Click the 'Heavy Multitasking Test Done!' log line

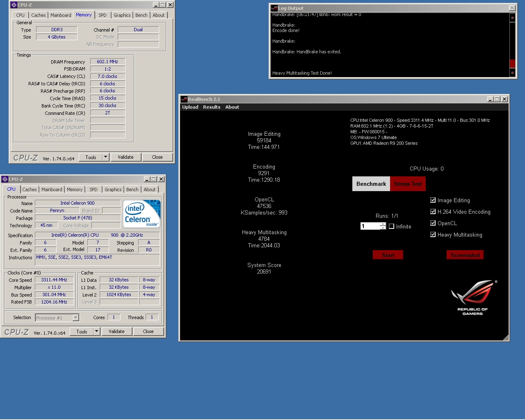(302, 73)
